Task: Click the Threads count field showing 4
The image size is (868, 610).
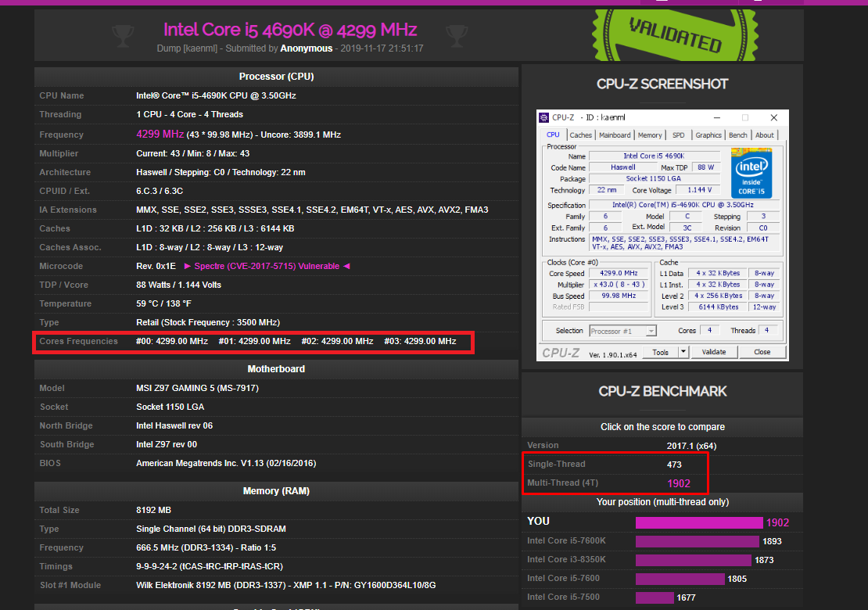Action: (x=766, y=331)
